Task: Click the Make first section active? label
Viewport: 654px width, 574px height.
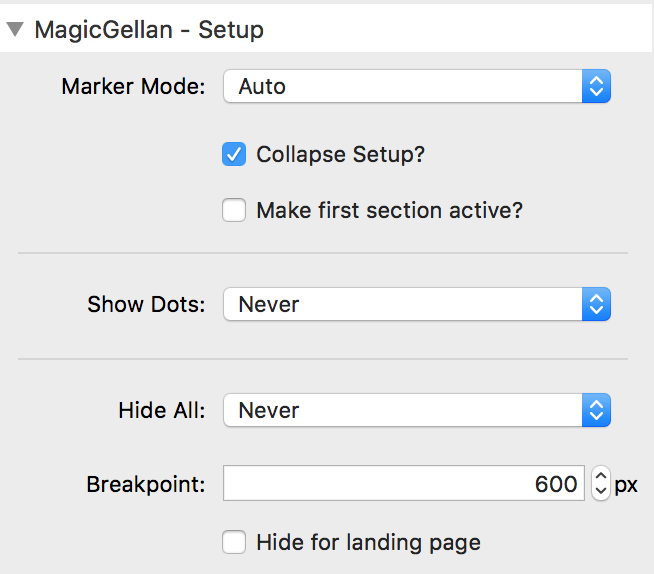Action: pyautogui.click(x=390, y=211)
